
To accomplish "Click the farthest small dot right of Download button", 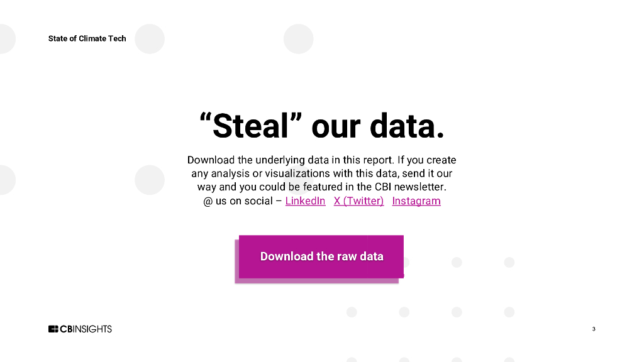I will [509, 262].
